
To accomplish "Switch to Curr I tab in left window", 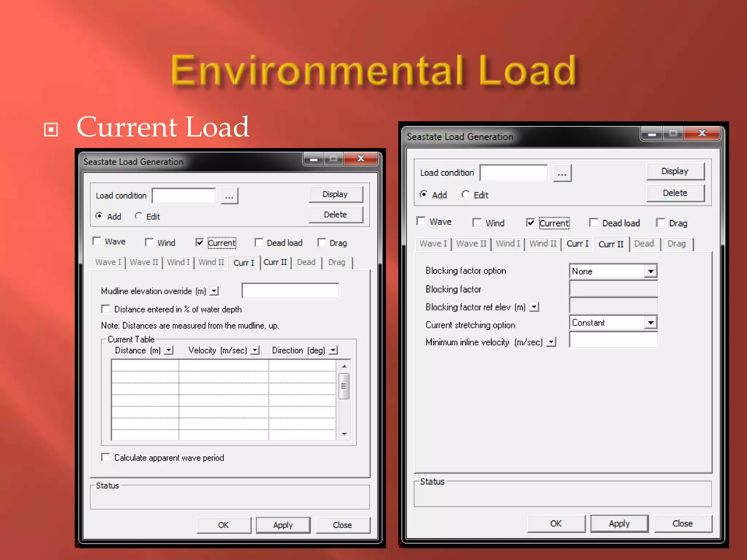I will [x=244, y=263].
